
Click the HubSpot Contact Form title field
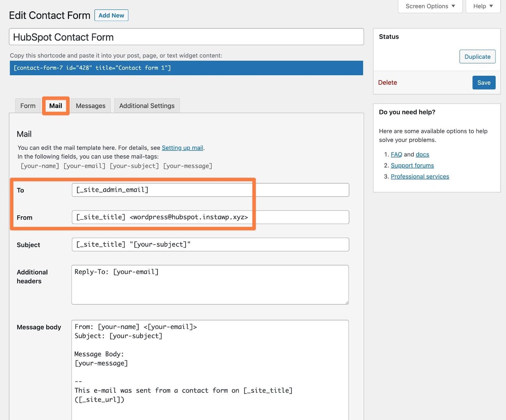[186, 37]
